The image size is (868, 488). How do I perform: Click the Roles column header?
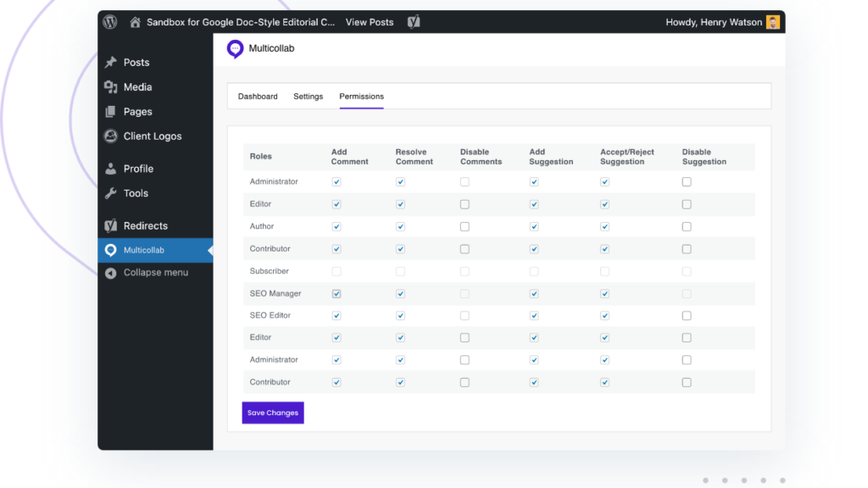point(261,157)
